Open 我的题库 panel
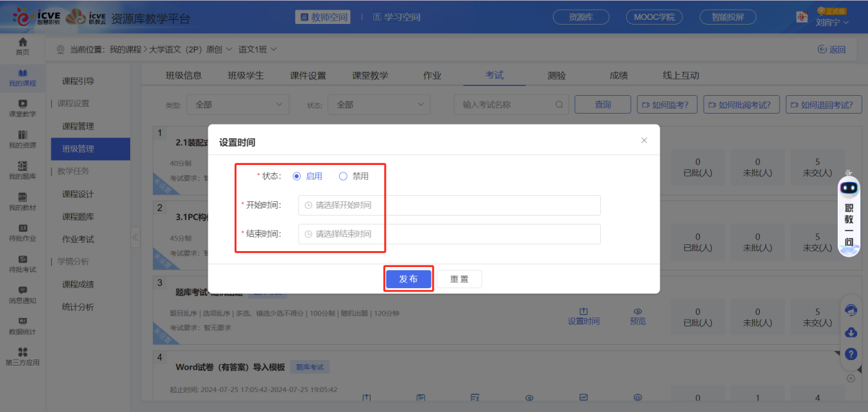Image resolution: width=868 pixels, height=412 pixels. click(x=21, y=172)
